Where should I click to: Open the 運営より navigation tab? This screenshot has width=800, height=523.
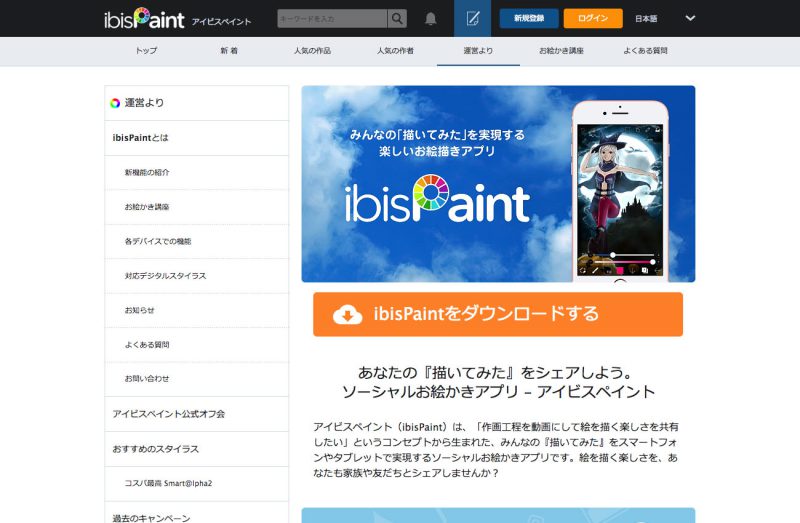[479, 51]
